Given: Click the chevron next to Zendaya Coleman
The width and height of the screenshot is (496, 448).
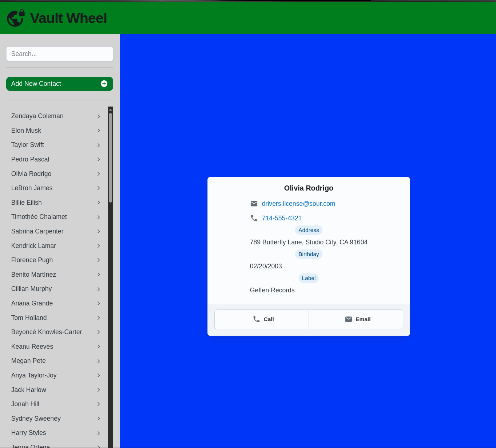Looking at the screenshot, I should 99,116.
